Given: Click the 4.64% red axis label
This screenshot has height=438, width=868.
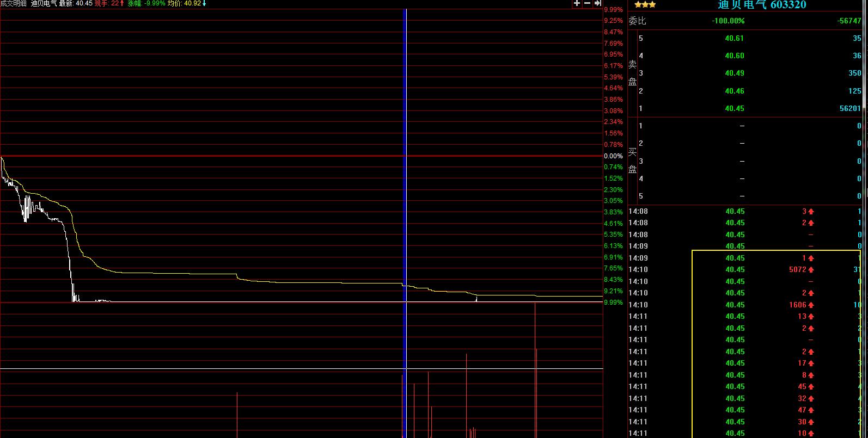Looking at the screenshot, I should (614, 88).
